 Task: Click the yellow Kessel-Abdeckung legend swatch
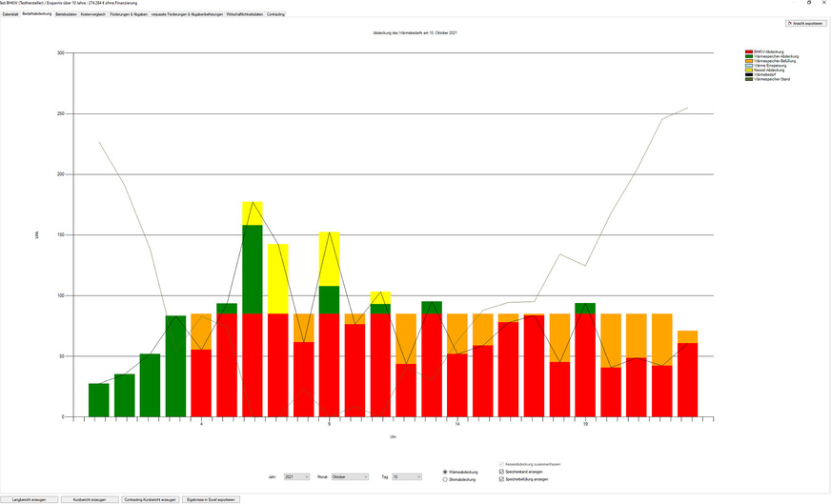pyautogui.click(x=748, y=70)
